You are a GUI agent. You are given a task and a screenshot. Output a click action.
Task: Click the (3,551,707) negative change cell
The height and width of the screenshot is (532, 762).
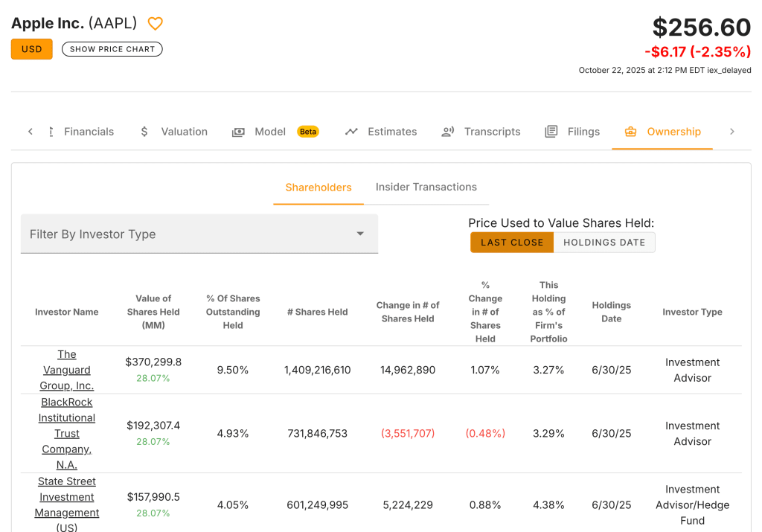click(408, 433)
